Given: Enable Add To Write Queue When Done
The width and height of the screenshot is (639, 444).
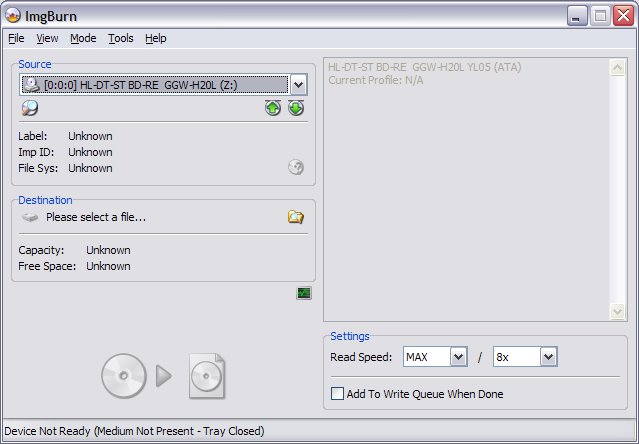Looking at the screenshot, I should [x=337, y=394].
